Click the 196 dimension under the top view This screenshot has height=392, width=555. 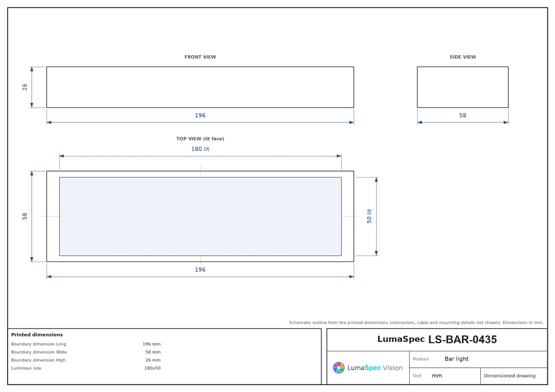click(x=200, y=270)
